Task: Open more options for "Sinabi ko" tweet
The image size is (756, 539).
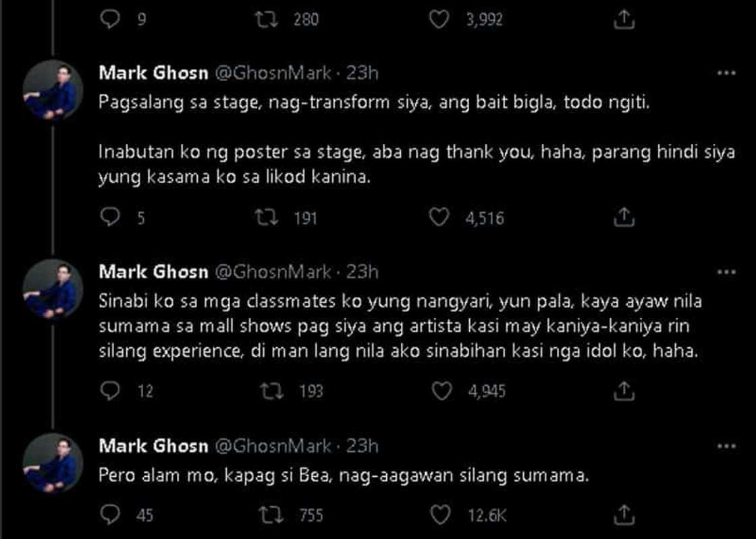Action: 726,272
